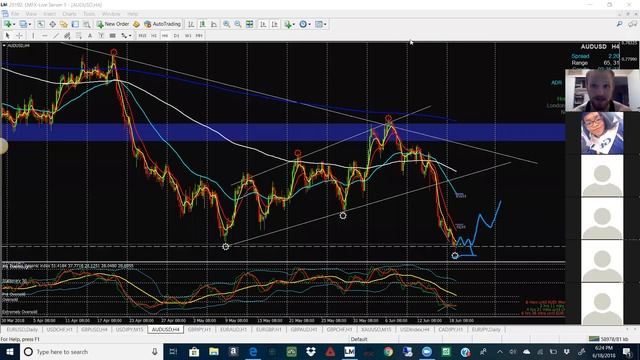Open the Strategy Tester icon
Image resolution: width=640 pixels, height=360 pixels.
coord(87,24)
